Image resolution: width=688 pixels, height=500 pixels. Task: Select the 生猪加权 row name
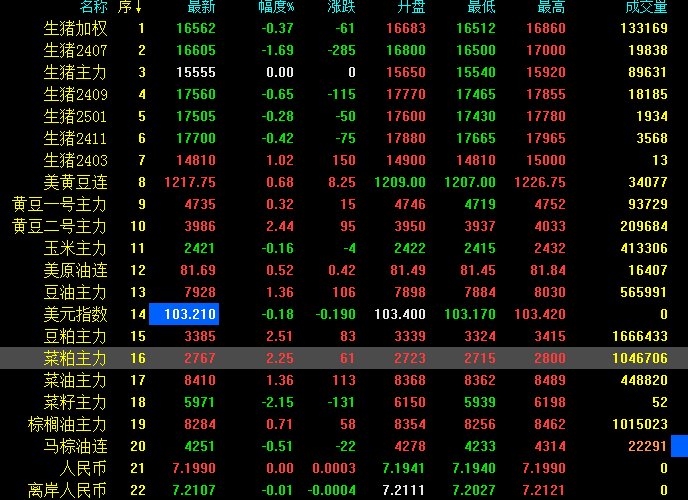click(x=75, y=29)
